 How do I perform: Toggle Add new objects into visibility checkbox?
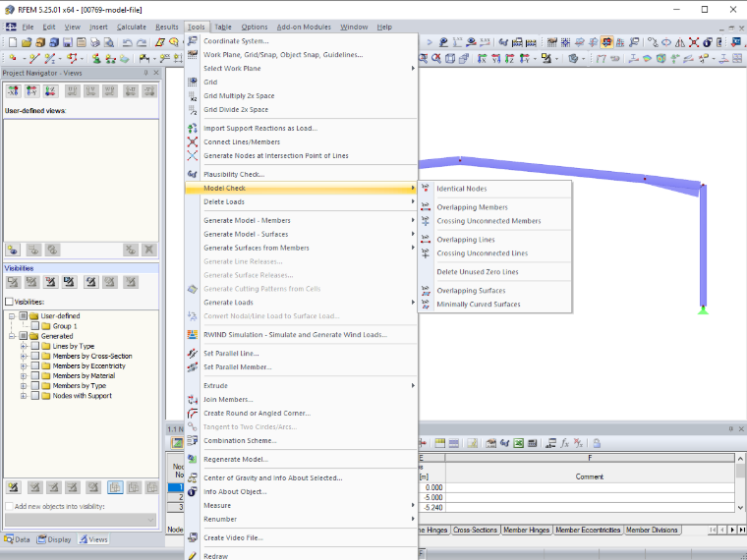[x=9, y=506]
